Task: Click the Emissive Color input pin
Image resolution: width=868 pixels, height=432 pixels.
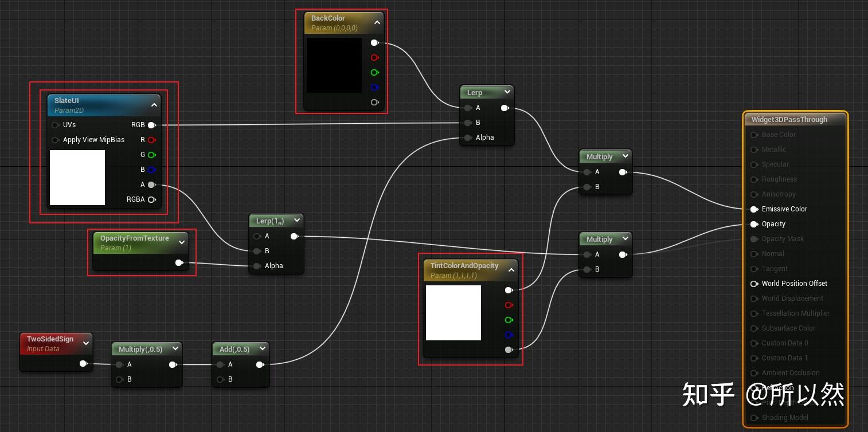Action: pyautogui.click(x=754, y=209)
